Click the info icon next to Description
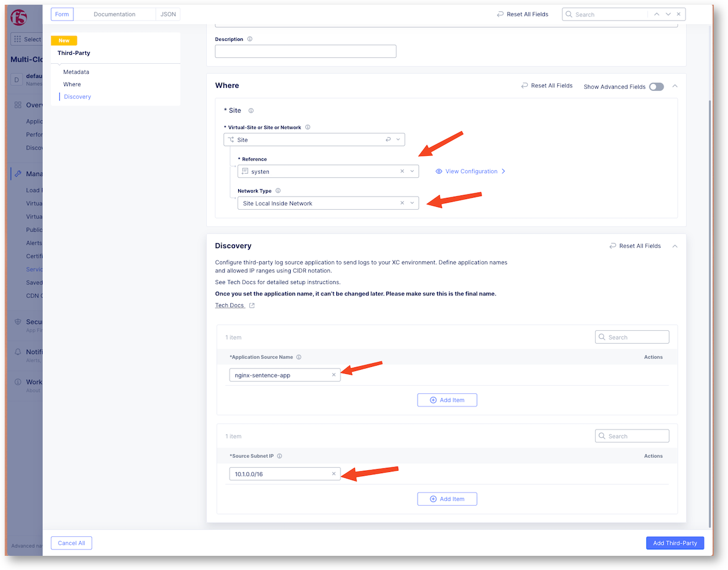 [250, 40]
